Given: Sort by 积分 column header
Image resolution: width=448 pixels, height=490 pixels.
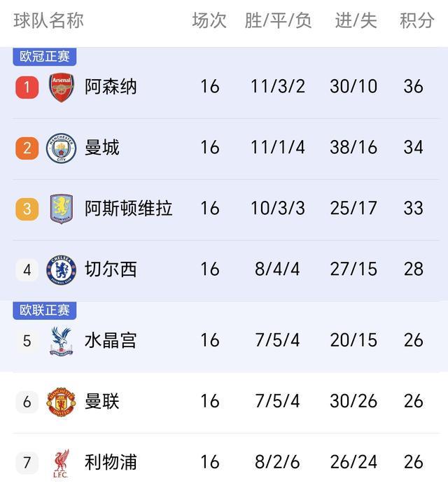Looking at the screenshot, I should tap(416, 21).
